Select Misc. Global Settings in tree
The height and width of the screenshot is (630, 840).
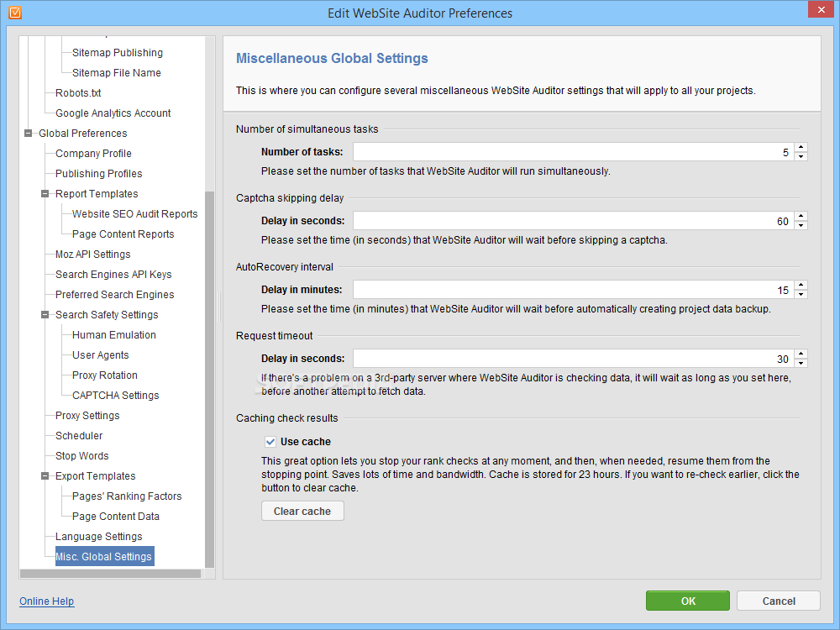[104, 557]
